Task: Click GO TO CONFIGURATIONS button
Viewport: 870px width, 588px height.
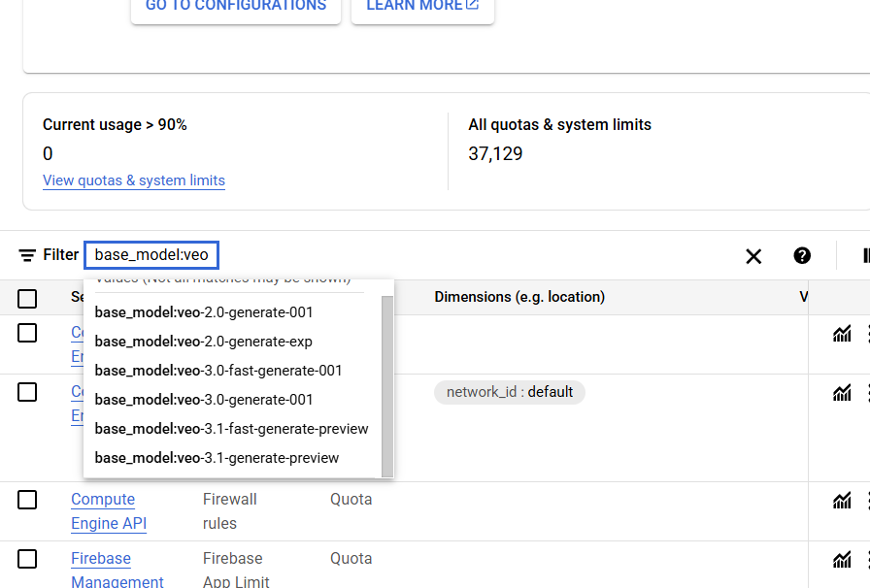Action: (236, 9)
